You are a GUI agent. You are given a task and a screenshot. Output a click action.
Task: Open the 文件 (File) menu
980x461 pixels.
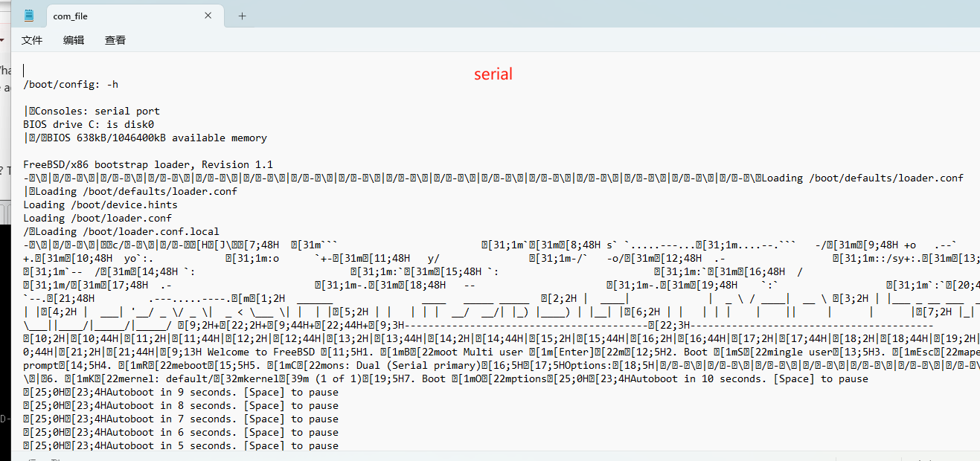point(32,40)
